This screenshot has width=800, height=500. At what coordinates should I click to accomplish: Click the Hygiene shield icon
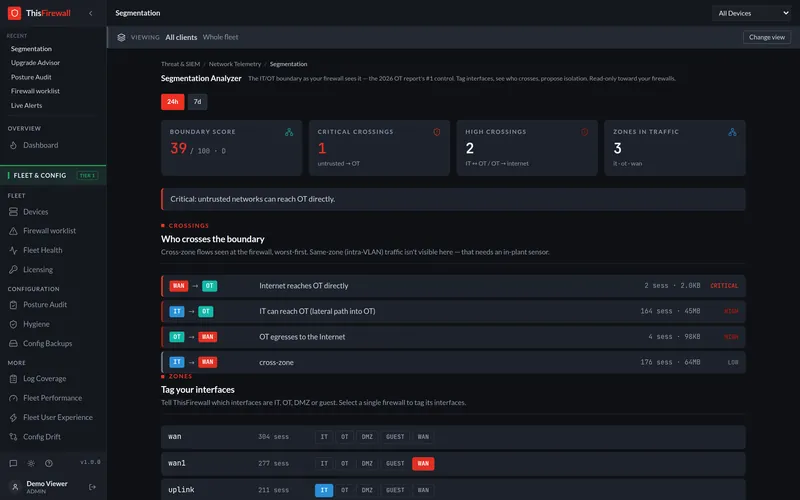pyautogui.click(x=13, y=324)
